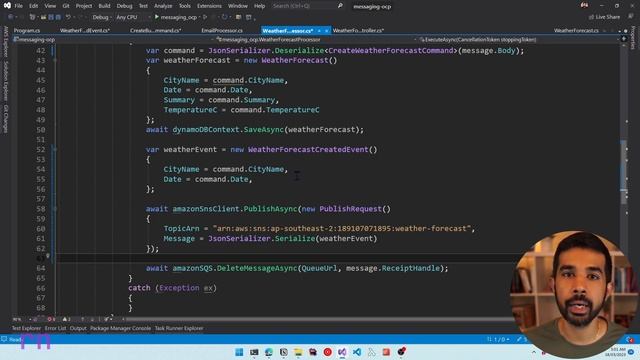This screenshot has height=360, width=640.
Task: Click the Undo toolbar icon
Action: 68,17
